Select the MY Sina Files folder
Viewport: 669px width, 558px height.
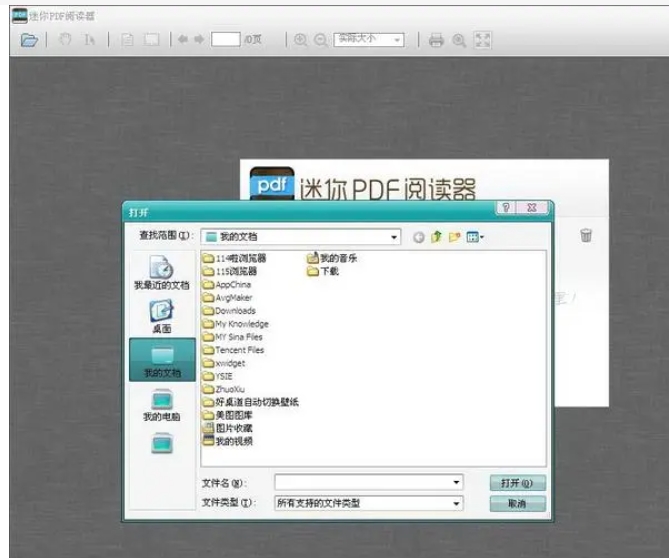click(x=233, y=337)
